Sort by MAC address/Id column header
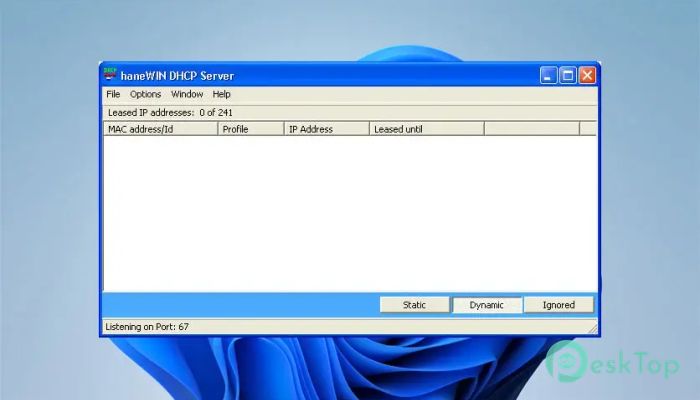The width and height of the screenshot is (700, 400). coord(161,129)
